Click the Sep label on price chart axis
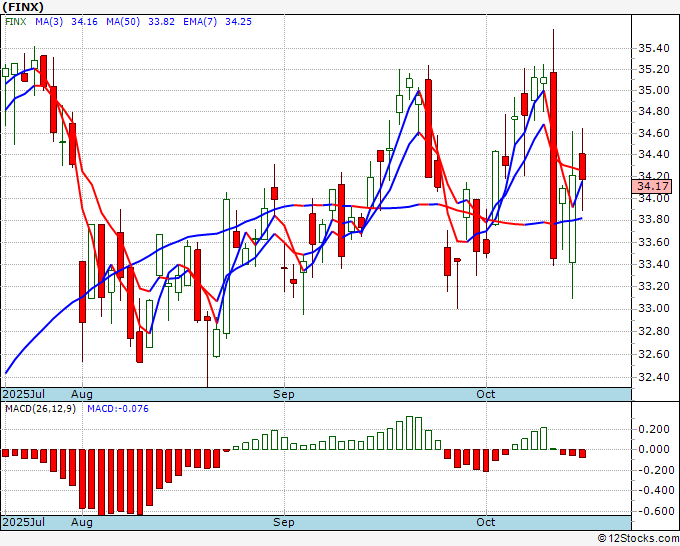The image size is (680, 546). [284, 394]
